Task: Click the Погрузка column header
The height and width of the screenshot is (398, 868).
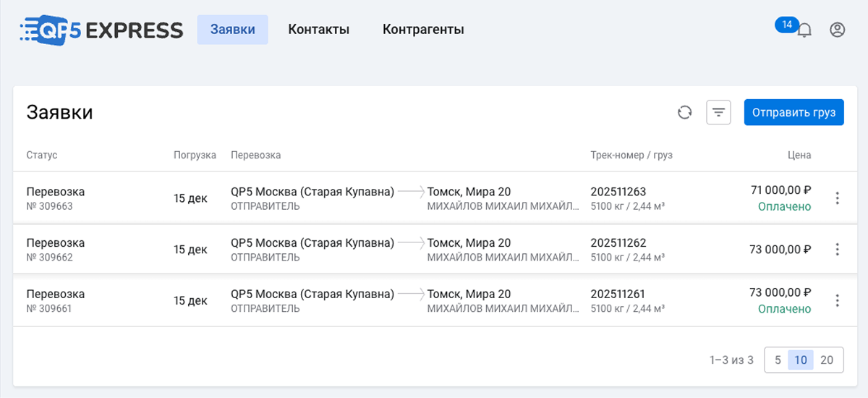Action: 195,155
